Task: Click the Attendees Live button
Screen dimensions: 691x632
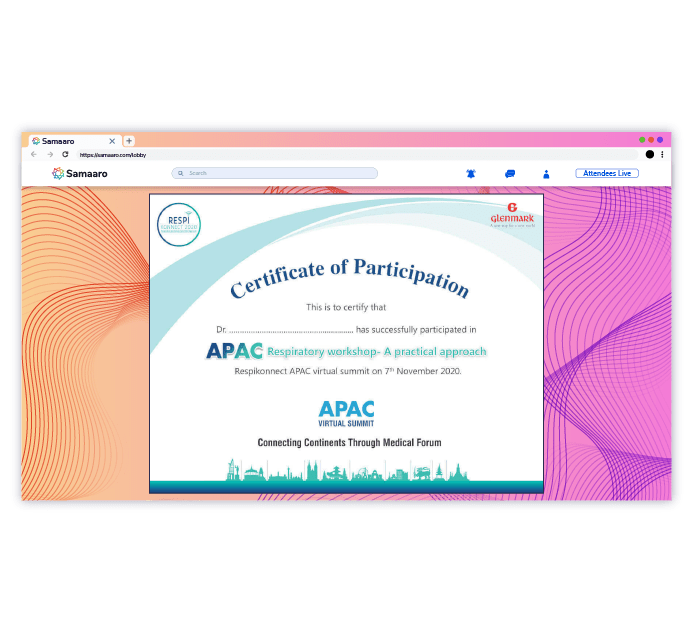Action: coord(607,174)
